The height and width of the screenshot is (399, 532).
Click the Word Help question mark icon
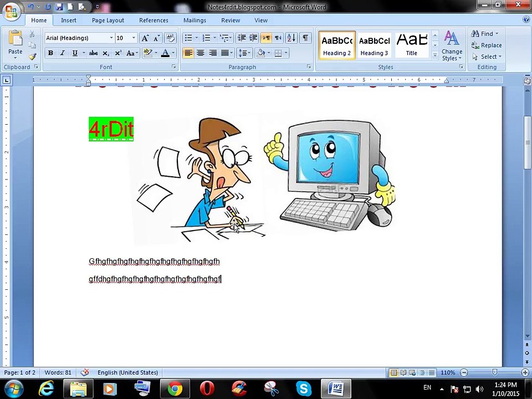coord(526,20)
